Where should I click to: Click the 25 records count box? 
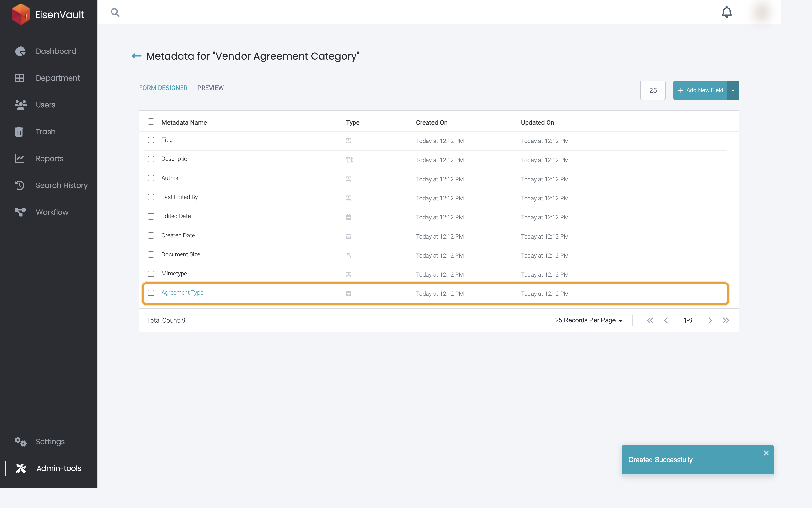(653, 90)
